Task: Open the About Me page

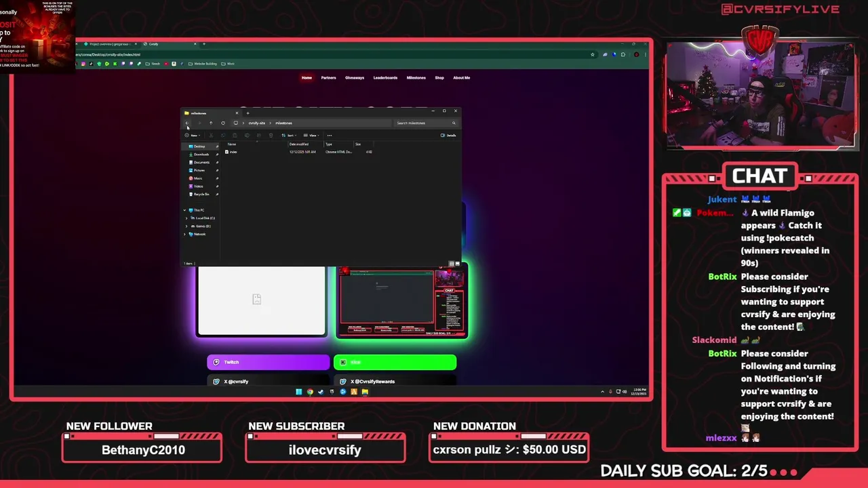Action: (462, 78)
